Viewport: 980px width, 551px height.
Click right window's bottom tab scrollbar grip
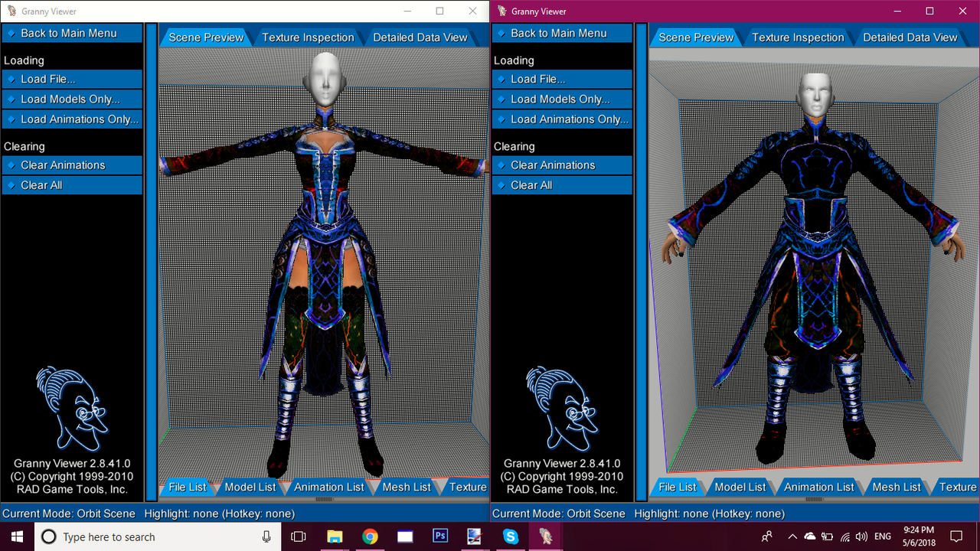coord(814,500)
